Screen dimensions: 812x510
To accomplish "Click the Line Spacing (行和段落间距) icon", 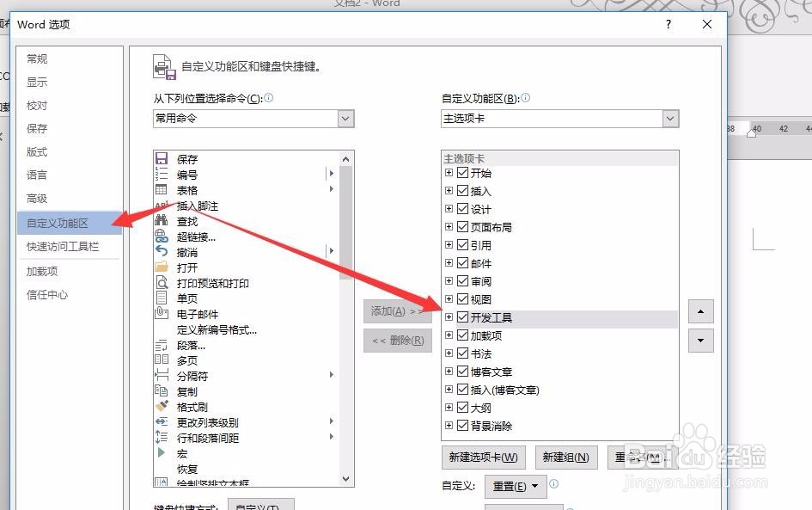I will 162,437.
